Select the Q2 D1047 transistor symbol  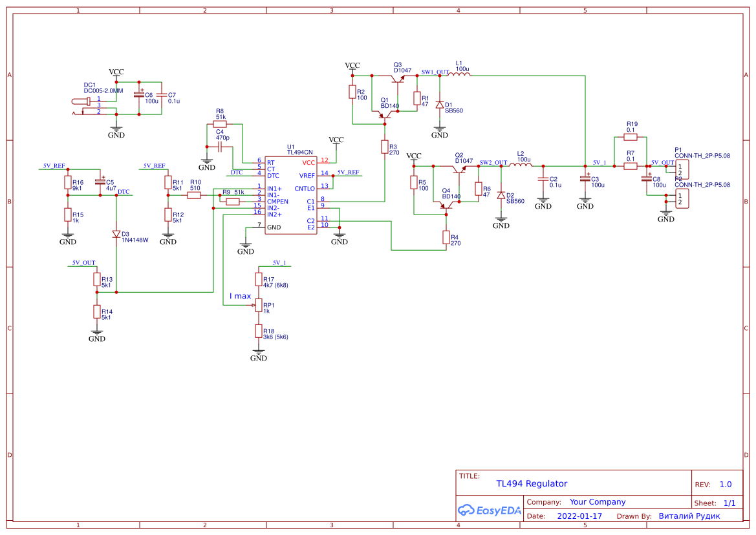[x=459, y=169]
